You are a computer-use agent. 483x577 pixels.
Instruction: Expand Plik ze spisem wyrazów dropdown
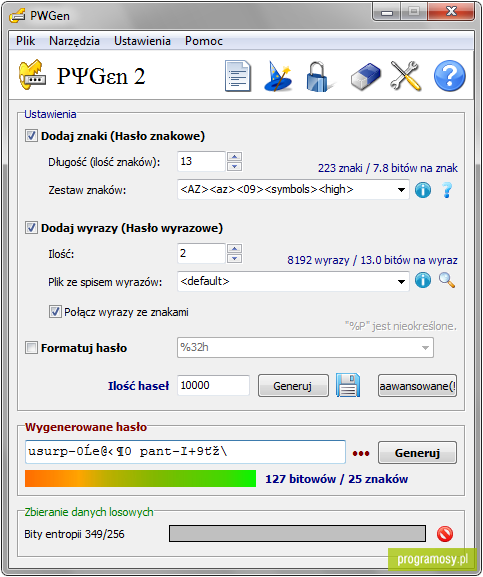coord(401,282)
